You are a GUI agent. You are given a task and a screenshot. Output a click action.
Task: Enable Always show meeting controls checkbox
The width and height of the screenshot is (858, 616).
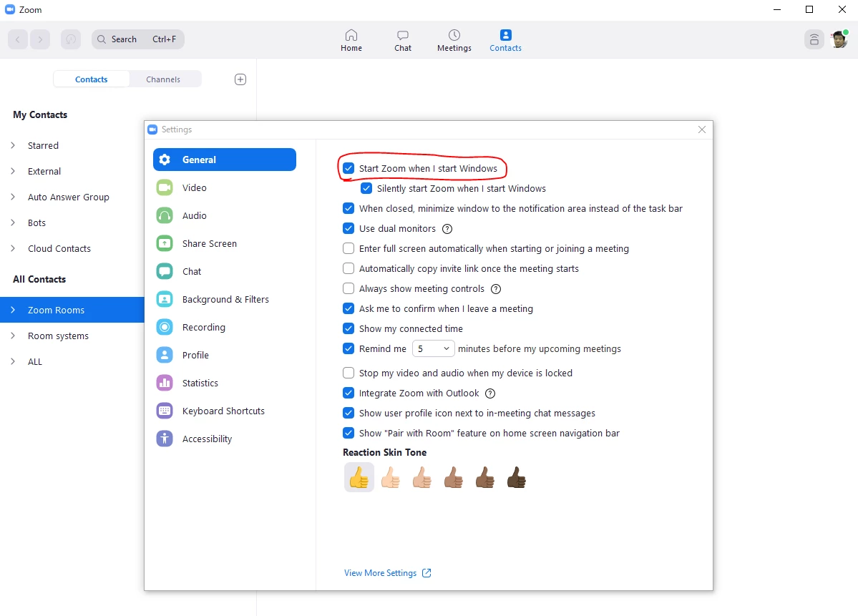coord(348,288)
